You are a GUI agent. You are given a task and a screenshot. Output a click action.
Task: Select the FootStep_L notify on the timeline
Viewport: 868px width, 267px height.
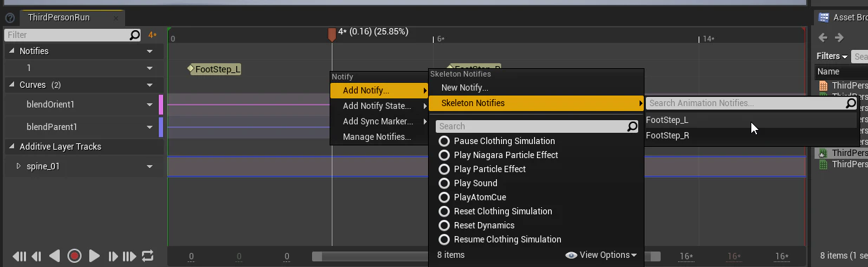(x=214, y=69)
